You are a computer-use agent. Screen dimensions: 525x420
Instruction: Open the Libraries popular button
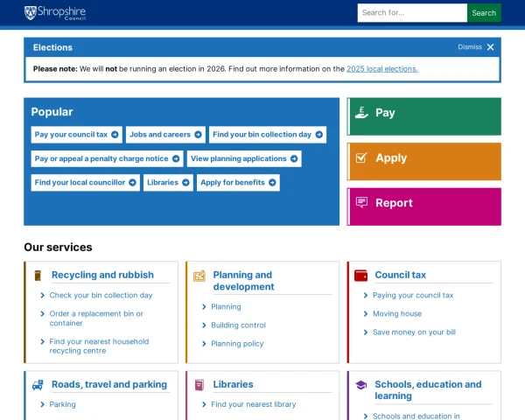tap(168, 183)
